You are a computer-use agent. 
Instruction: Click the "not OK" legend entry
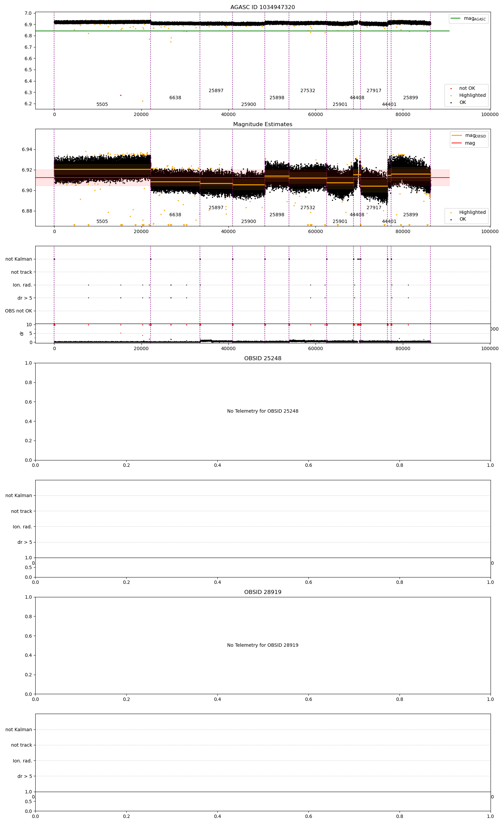pos(463,88)
